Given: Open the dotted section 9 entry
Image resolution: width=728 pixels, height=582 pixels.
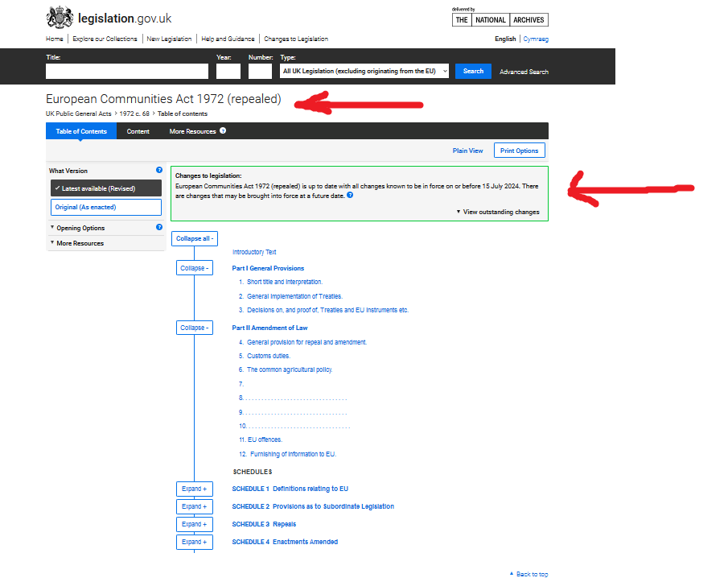Looking at the screenshot, I should (293, 412).
